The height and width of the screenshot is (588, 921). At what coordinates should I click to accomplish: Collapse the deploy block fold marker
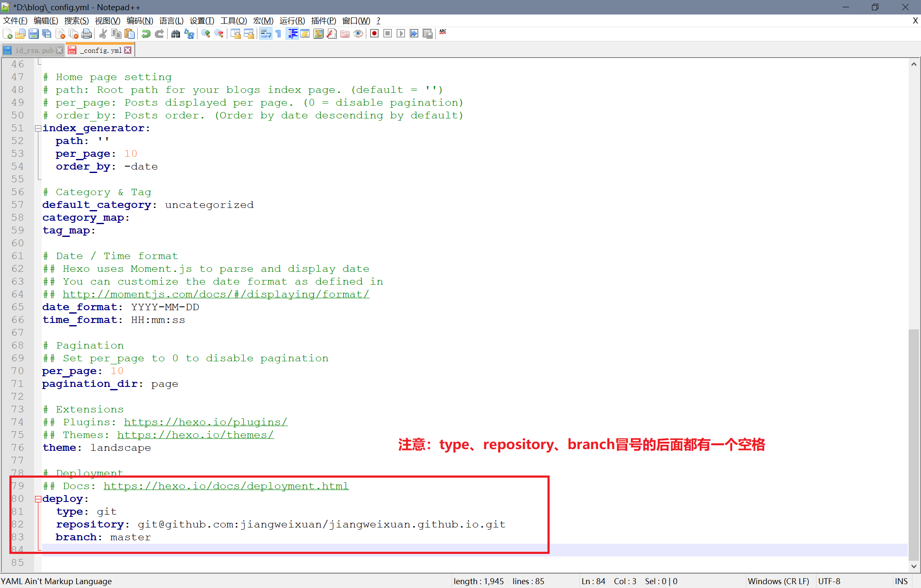click(x=38, y=499)
